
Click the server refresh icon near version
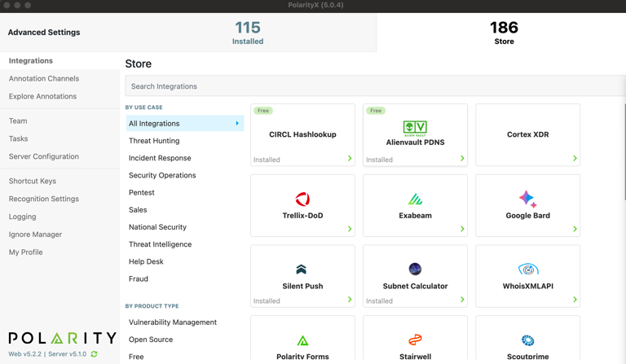(95, 354)
